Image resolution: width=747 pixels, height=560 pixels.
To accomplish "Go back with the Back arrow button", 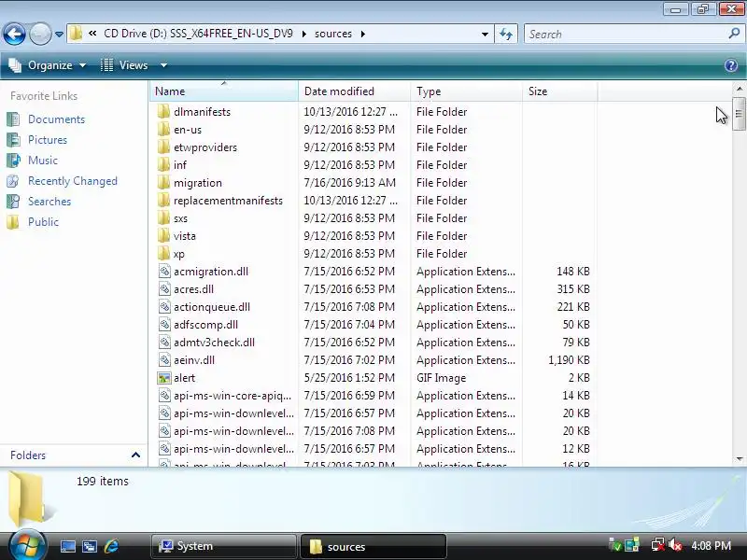I will [x=14, y=34].
